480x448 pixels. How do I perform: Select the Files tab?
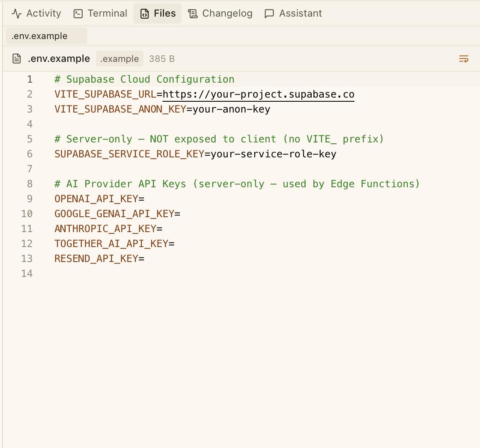pyautogui.click(x=158, y=13)
